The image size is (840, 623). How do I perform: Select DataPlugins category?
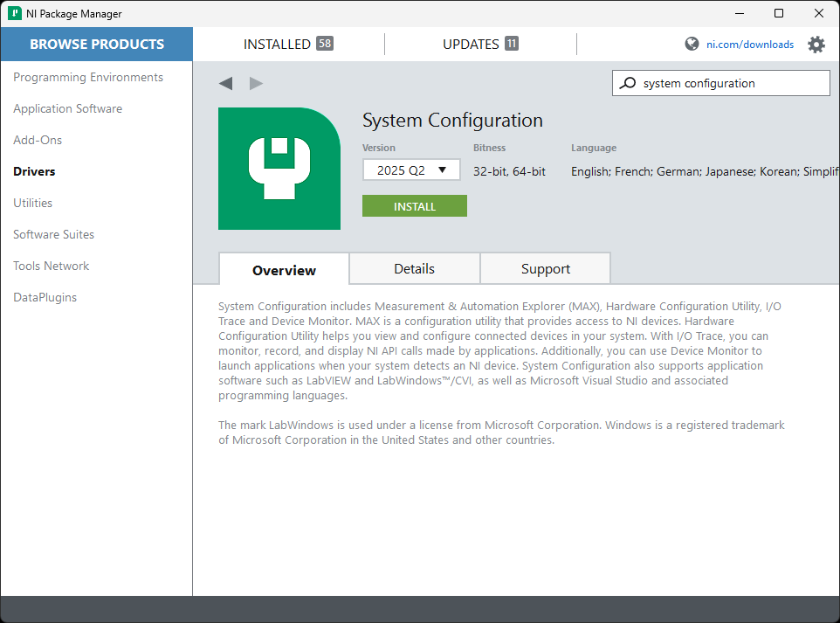tap(45, 298)
